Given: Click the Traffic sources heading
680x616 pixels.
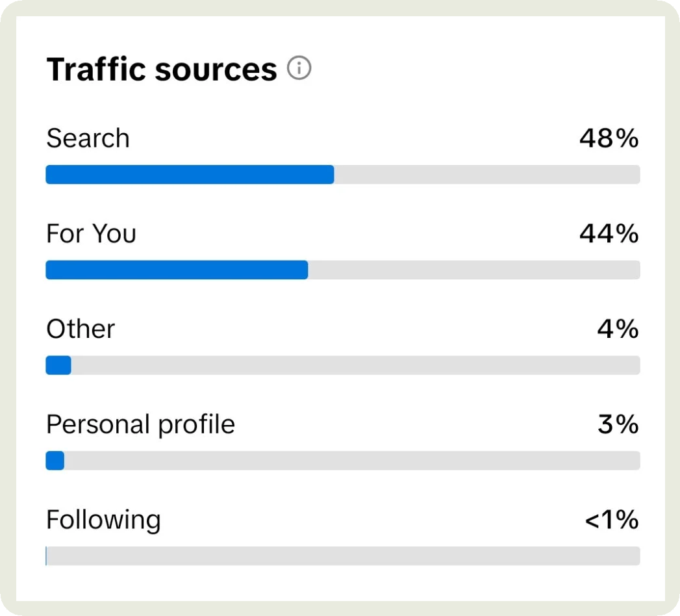Looking at the screenshot, I should [x=162, y=70].
